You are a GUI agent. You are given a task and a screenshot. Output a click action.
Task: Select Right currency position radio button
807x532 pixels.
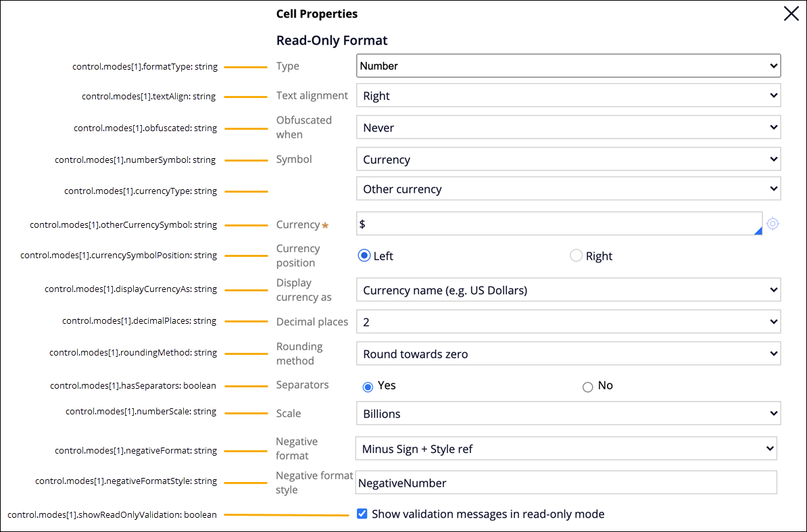[576, 256]
